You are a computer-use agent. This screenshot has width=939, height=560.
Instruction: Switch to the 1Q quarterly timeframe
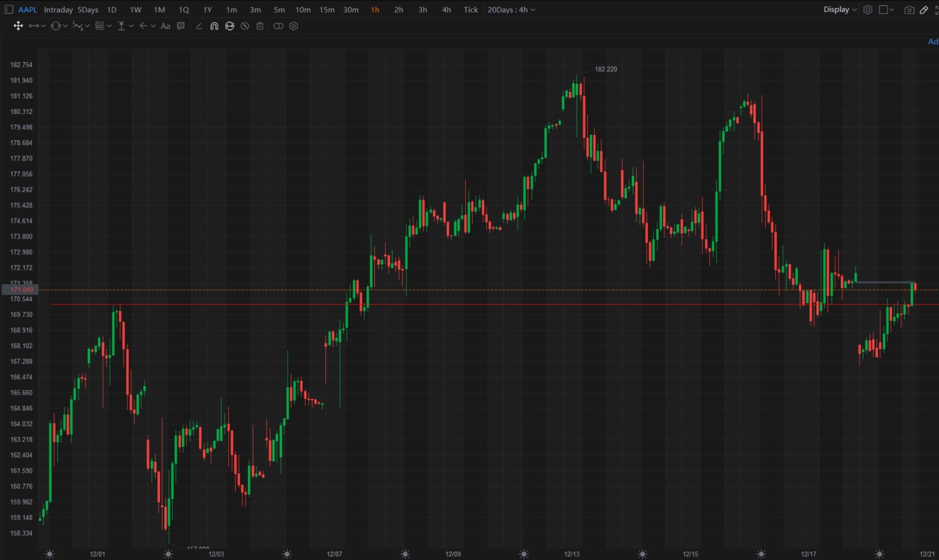pos(184,10)
